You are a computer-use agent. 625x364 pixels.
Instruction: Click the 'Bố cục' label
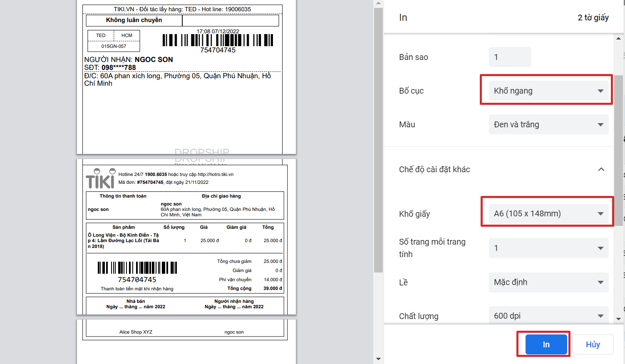click(411, 91)
